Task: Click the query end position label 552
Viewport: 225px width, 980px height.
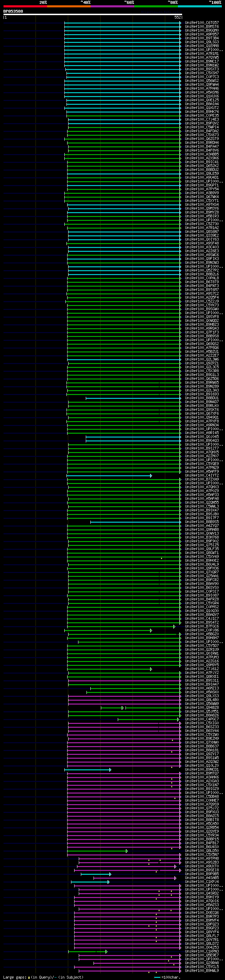Action: (x=178, y=18)
